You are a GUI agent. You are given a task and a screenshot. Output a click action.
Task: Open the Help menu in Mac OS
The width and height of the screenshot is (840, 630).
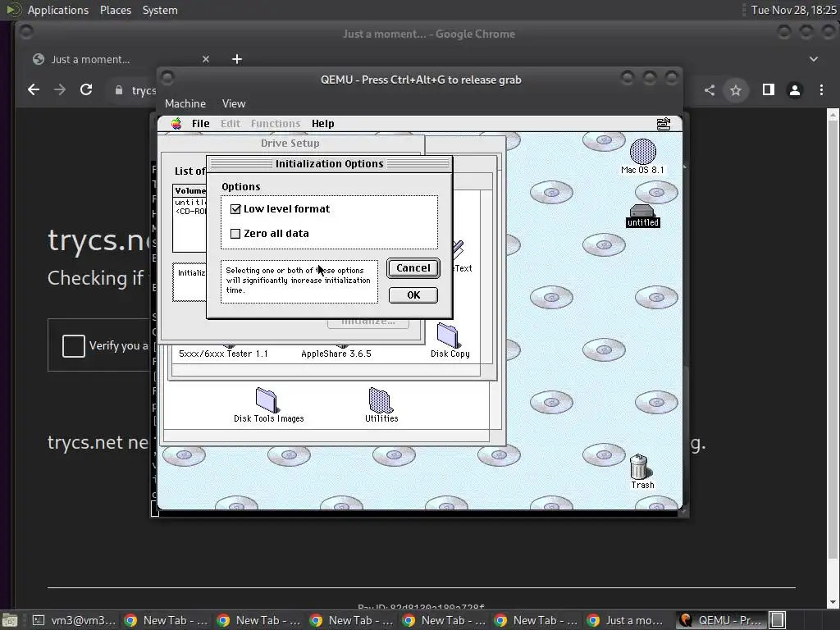[x=323, y=124]
